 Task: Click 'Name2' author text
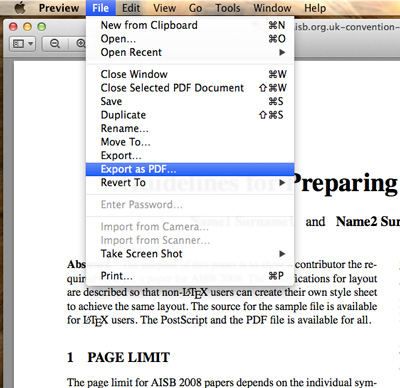(x=356, y=222)
